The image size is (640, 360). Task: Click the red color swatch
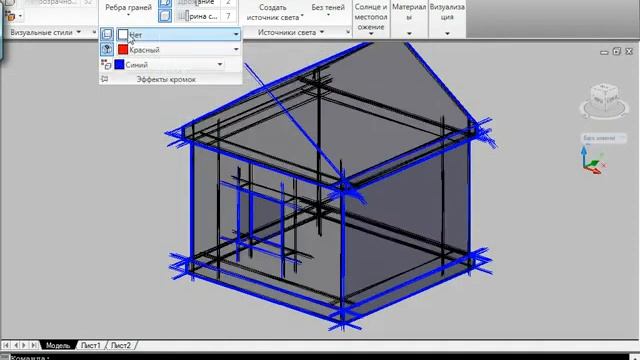(x=123, y=49)
